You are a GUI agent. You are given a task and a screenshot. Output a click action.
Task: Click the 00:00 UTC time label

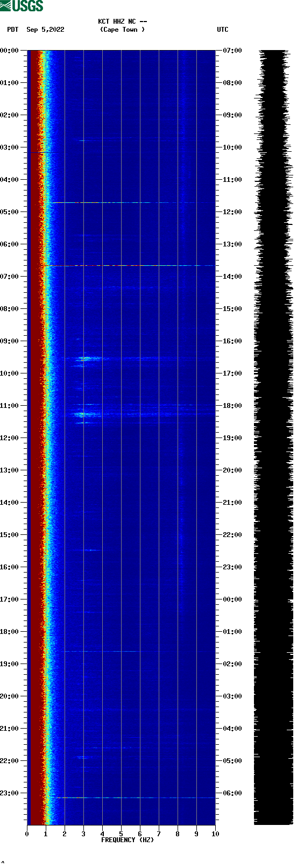point(232,599)
